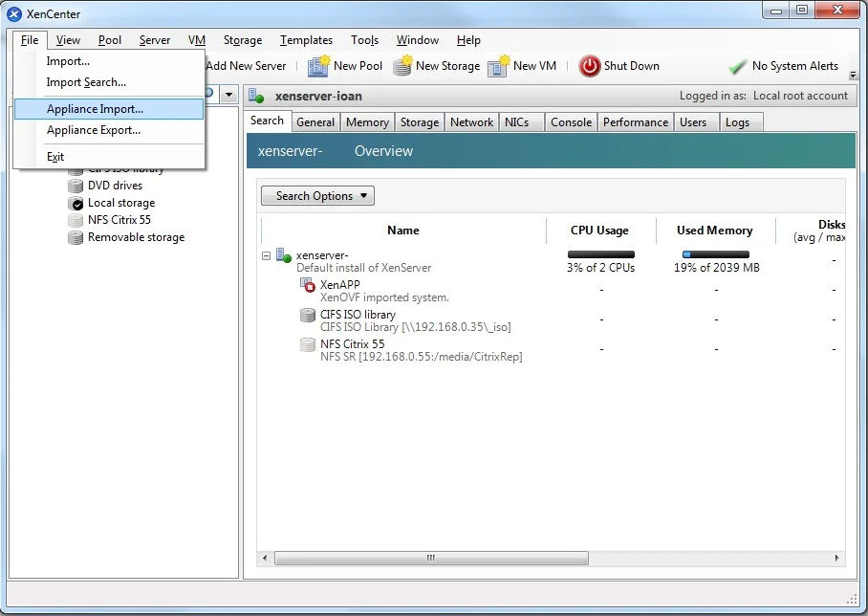Switch to the Performance tab
Image resolution: width=868 pixels, height=616 pixels.
point(636,122)
